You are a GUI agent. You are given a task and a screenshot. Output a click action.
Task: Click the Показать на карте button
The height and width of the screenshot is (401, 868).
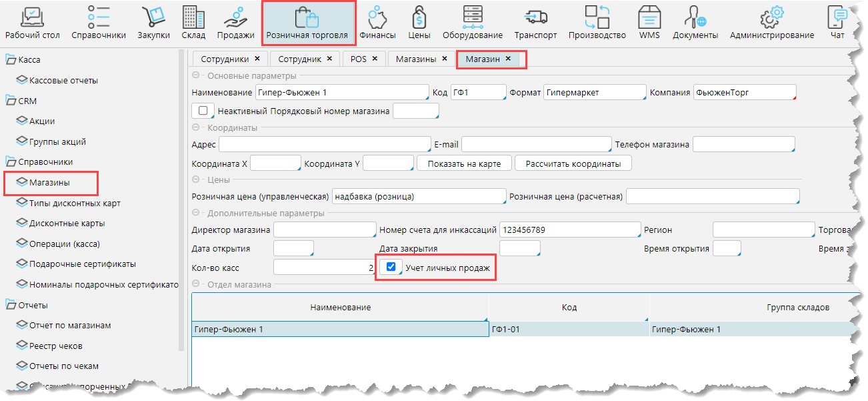tap(464, 163)
